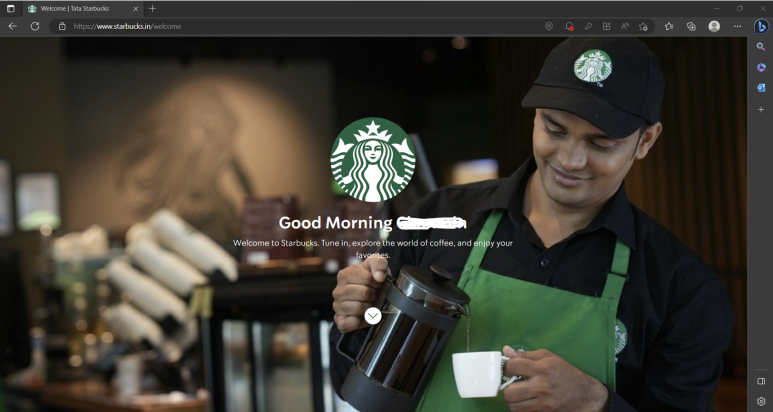
Task: Refresh the Starbucks page
Action: click(35, 26)
